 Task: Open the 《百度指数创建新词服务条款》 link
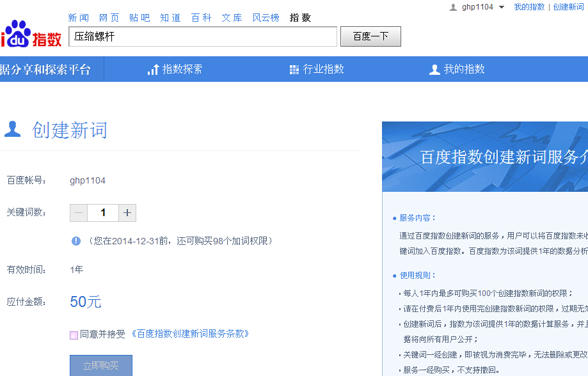click(190, 334)
